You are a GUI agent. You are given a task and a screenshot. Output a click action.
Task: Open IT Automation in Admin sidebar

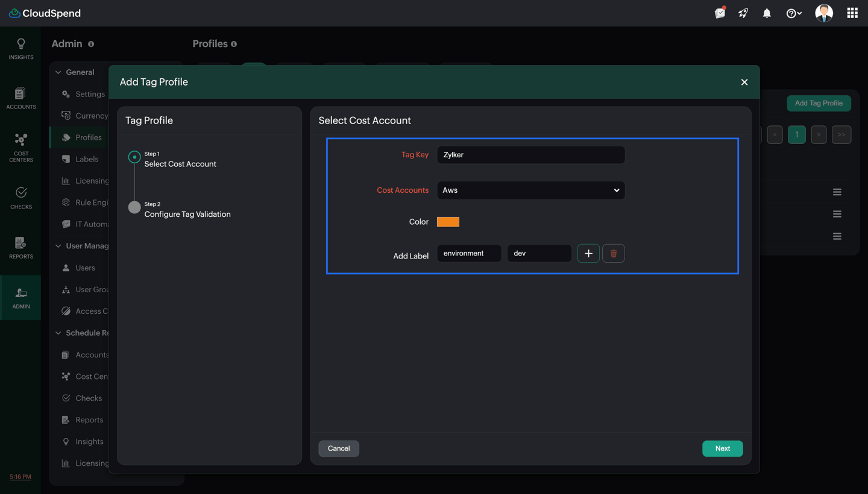click(x=84, y=224)
